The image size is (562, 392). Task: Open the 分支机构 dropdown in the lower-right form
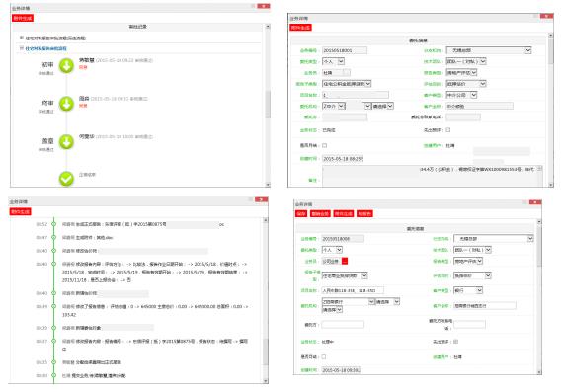coord(494,238)
